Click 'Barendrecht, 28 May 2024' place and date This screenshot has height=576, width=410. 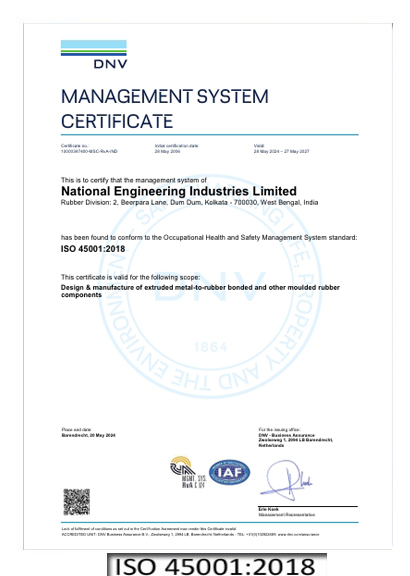pos(89,435)
